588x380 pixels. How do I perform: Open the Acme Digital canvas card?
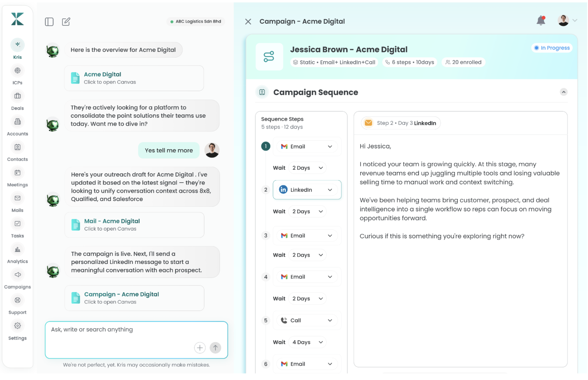(x=134, y=78)
